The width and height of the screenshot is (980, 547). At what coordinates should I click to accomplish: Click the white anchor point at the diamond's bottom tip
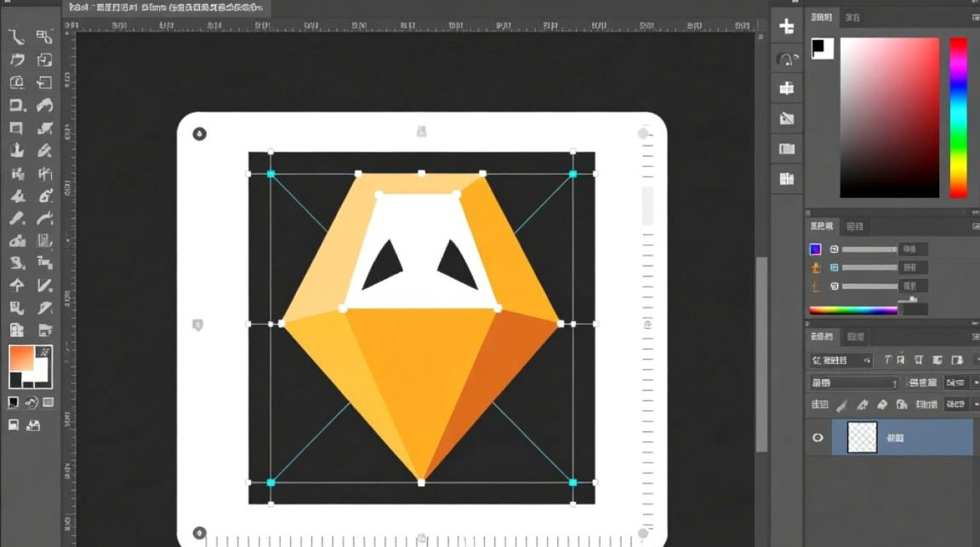(x=421, y=482)
